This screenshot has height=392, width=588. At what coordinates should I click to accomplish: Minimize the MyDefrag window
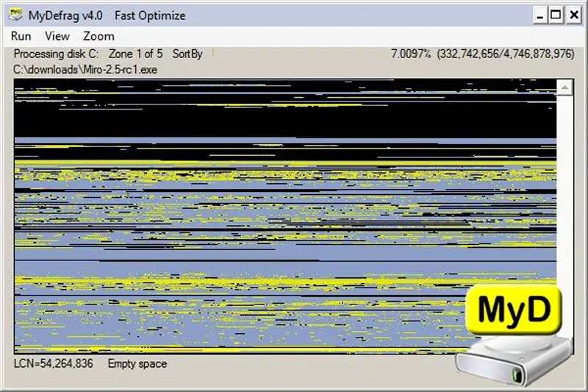pyautogui.click(x=539, y=15)
